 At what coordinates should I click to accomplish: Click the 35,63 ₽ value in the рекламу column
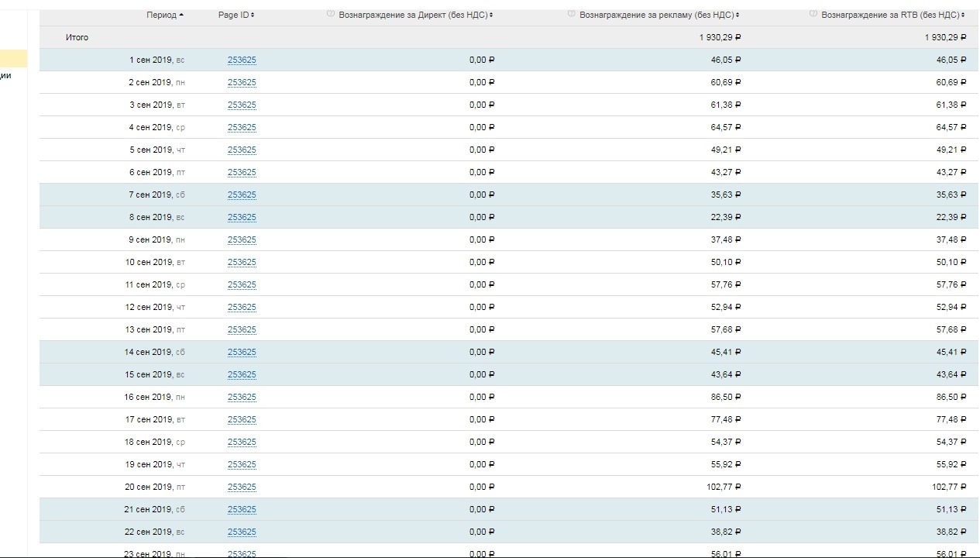click(726, 195)
